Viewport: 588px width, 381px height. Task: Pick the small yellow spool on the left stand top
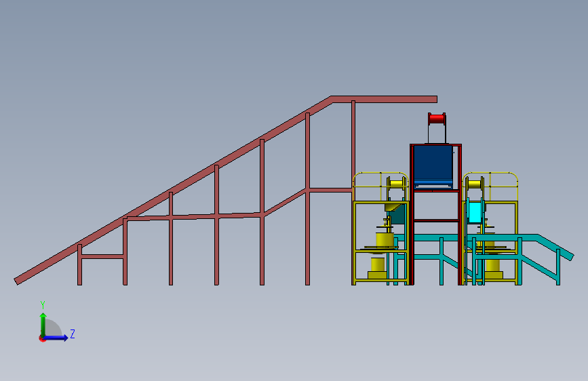pos(396,184)
